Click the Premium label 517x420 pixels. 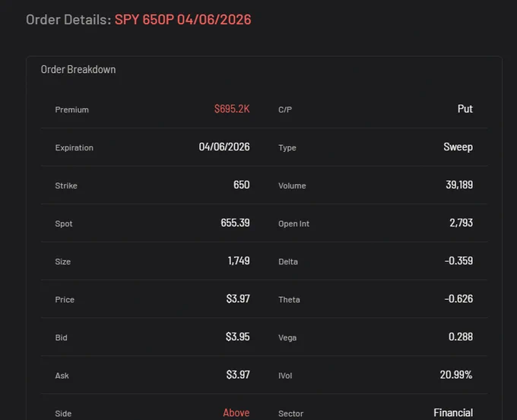(72, 109)
